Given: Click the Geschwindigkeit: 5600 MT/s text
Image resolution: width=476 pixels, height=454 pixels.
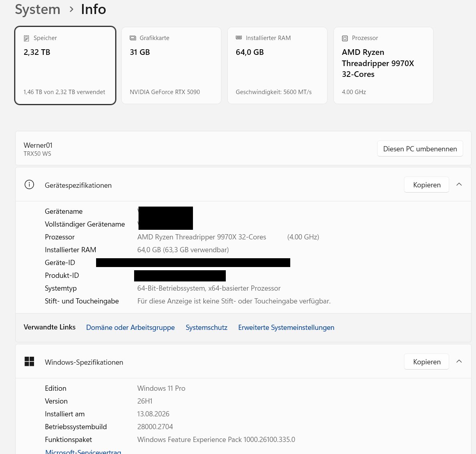Looking at the screenshot, I should click(274, 92).
